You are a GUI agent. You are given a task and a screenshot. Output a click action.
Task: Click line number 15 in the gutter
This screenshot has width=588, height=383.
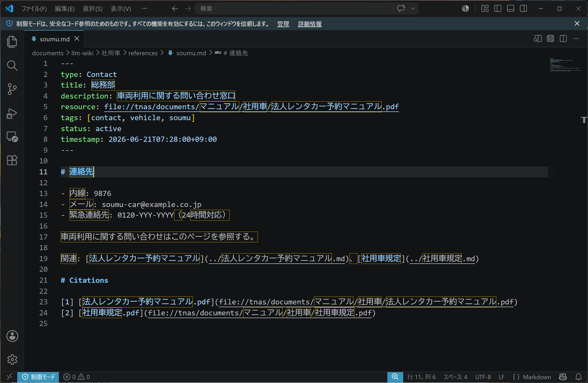point(43,215)
